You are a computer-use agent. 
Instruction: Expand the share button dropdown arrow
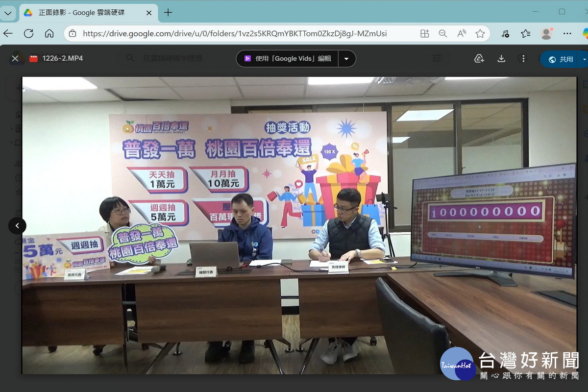[x=584, y=59]
